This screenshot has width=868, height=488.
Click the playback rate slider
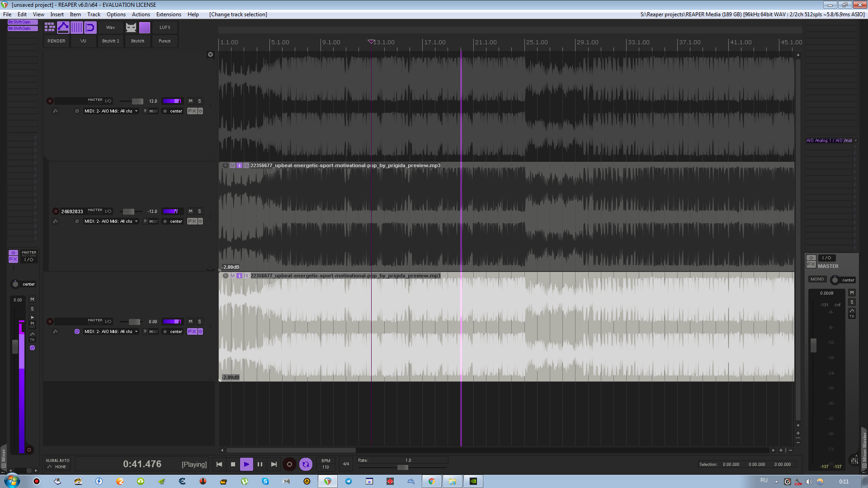[402, 467]
